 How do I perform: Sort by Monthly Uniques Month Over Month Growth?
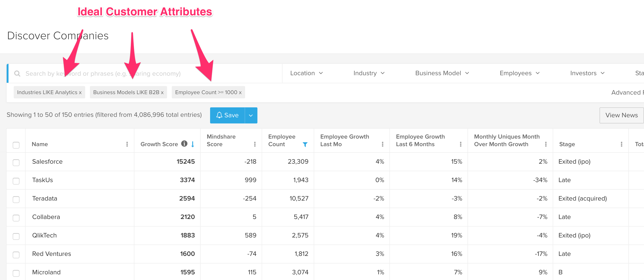coord(507,140)
